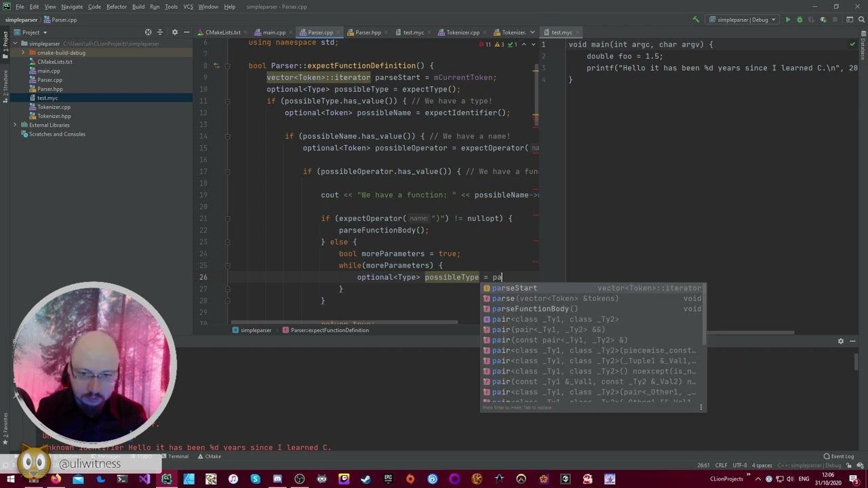Click the green inspection checkmark in test.myc
Image resolution: width=868 pixels, height=488 pixels.
(852, 44)
